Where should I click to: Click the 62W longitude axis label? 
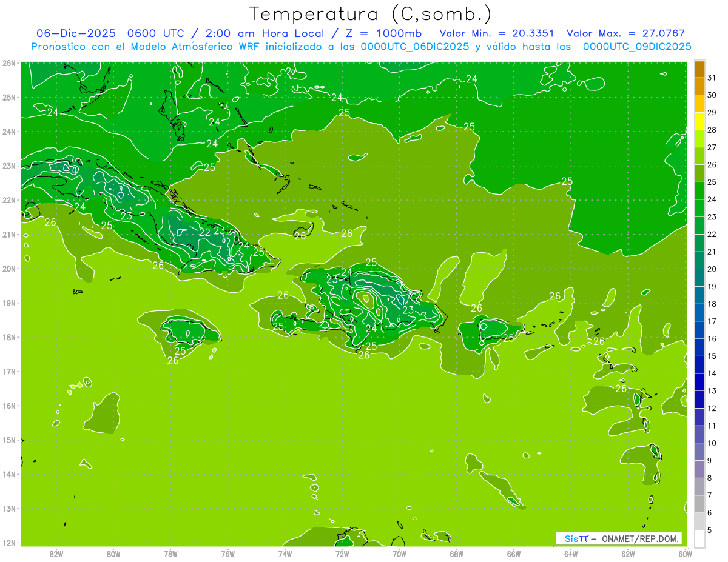click(628, 554)
